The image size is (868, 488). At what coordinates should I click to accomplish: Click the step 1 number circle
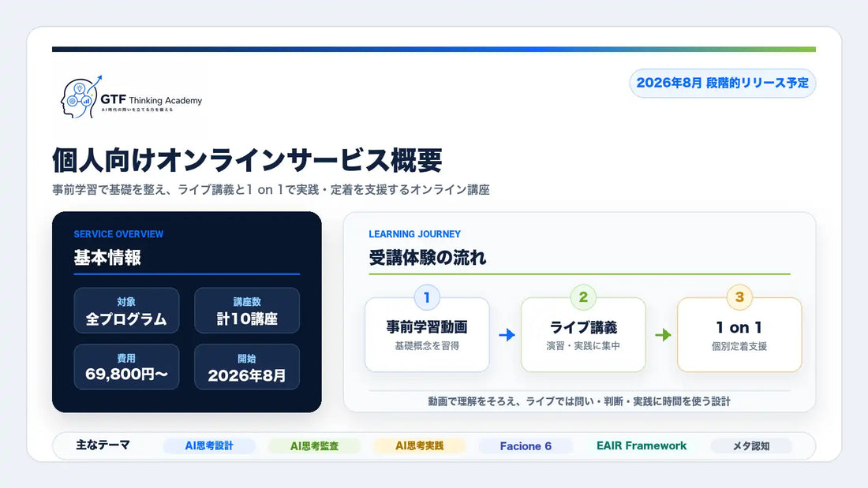coord(427,298)
